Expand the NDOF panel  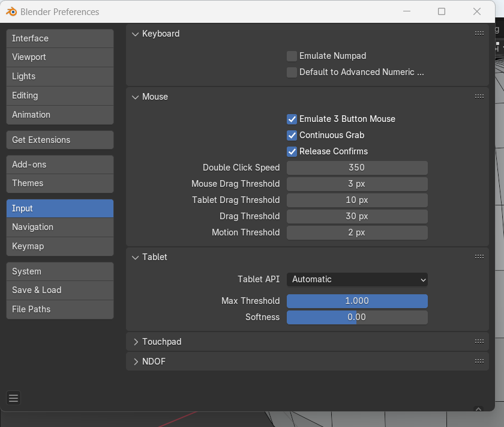pyautogui.click(x=136, y=362)
